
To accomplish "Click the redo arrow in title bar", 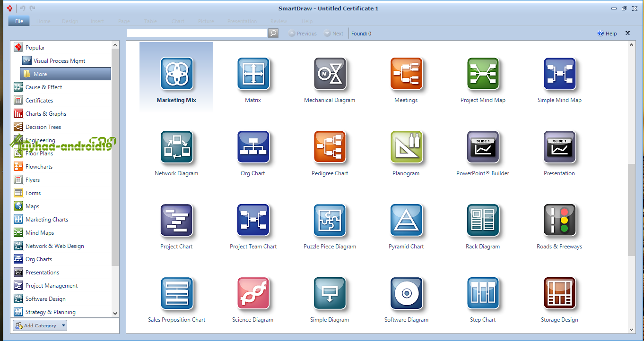I will (x=32, y=9).
